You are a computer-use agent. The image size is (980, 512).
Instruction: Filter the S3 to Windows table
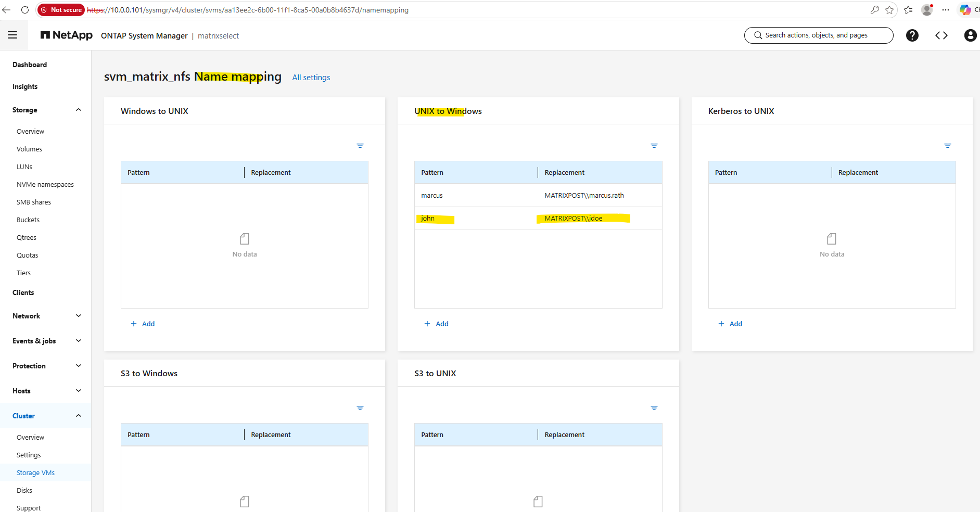coord(360,408)
